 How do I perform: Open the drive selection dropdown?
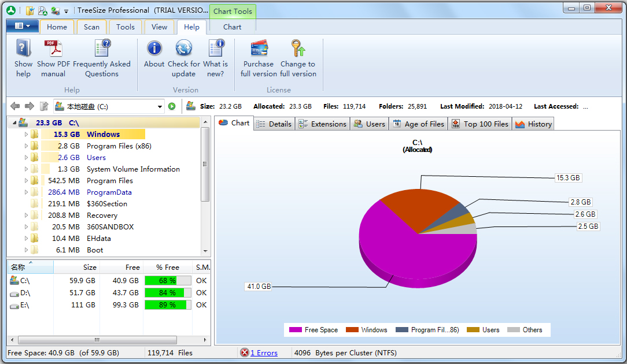click(160, 106)
